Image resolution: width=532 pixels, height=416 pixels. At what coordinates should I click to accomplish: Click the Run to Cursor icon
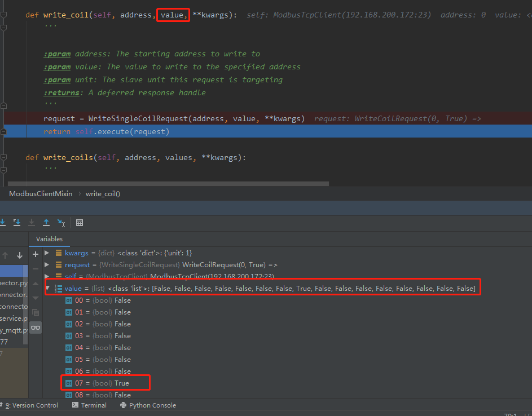coord(61,223)
